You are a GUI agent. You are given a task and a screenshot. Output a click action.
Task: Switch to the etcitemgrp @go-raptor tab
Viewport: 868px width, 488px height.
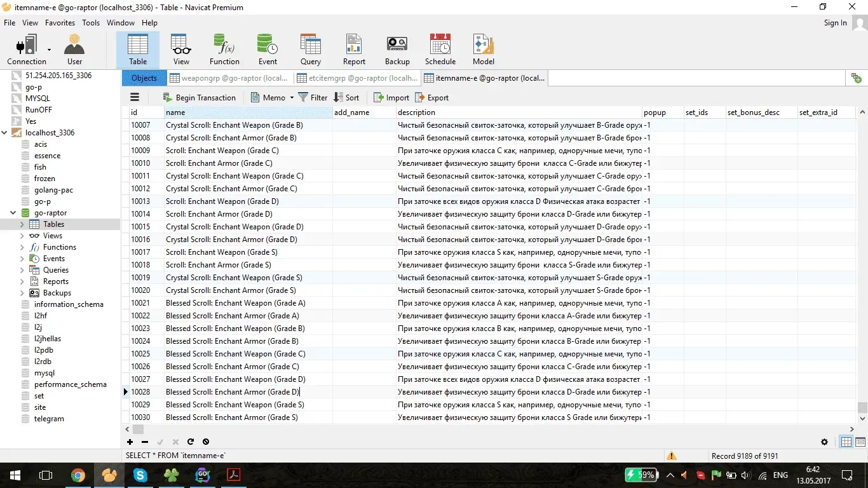[x=358, y=78]
